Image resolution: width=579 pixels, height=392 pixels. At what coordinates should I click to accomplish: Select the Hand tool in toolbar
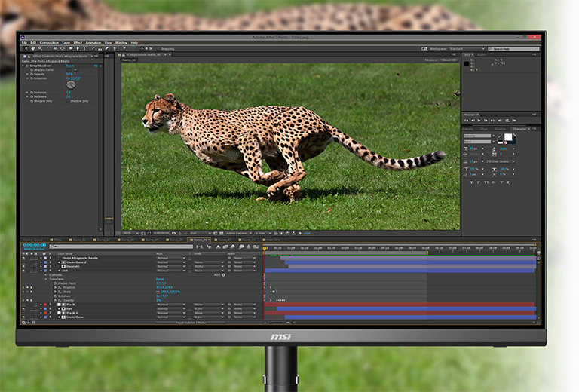point(33,48)
